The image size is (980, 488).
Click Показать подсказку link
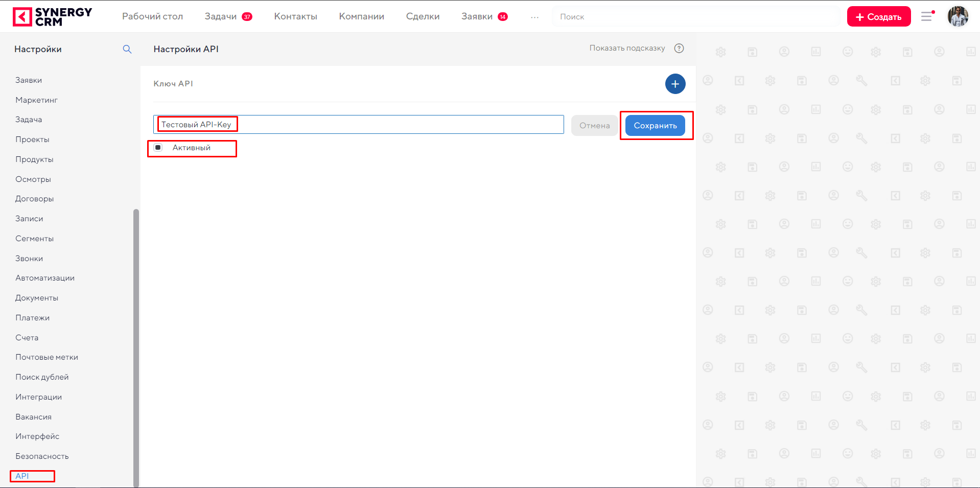pos(627,48)
